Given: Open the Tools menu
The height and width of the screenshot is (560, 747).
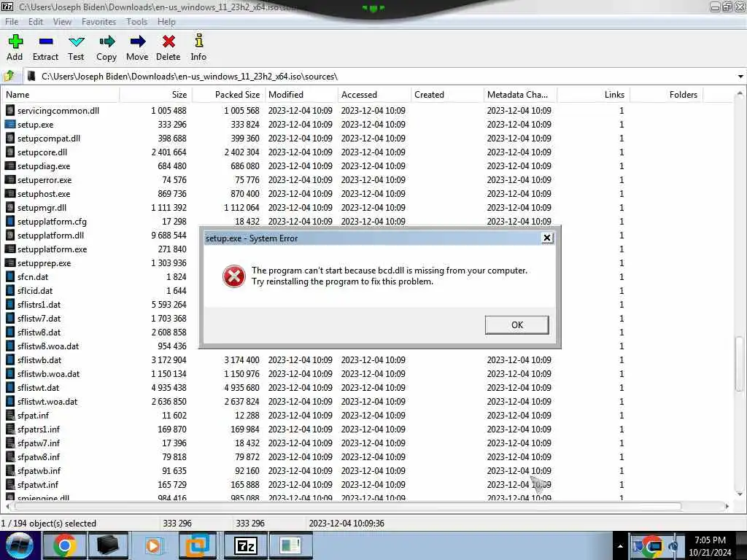Looking at the screenshot, I should [136, 21].
